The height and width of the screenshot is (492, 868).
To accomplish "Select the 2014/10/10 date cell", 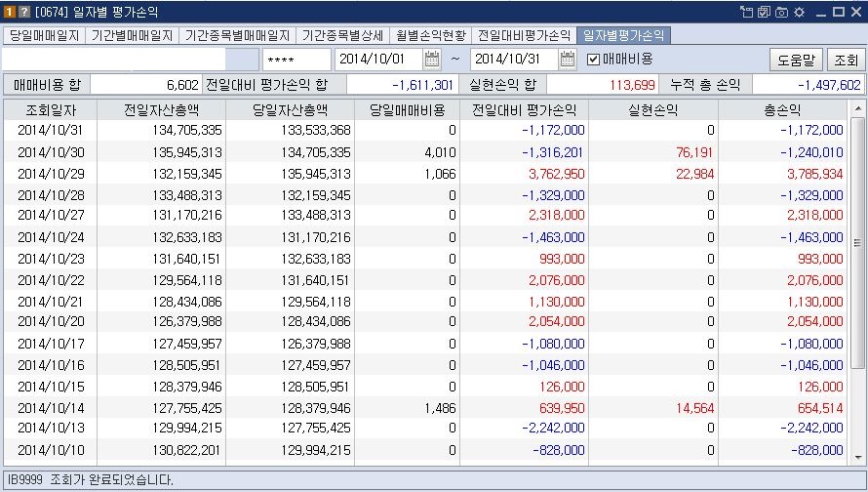I will [51, 450].
